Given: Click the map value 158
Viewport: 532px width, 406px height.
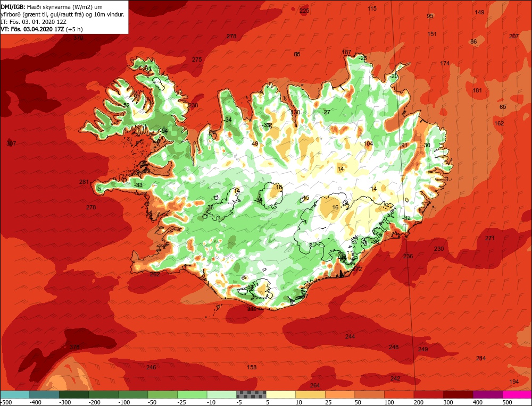Looking at the screenshot, I should 252,367.
